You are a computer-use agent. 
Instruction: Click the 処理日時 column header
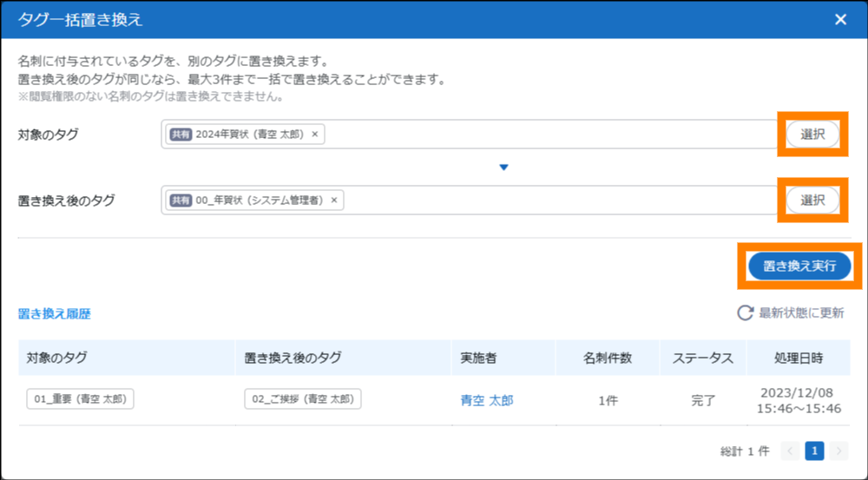pos(799,358)
